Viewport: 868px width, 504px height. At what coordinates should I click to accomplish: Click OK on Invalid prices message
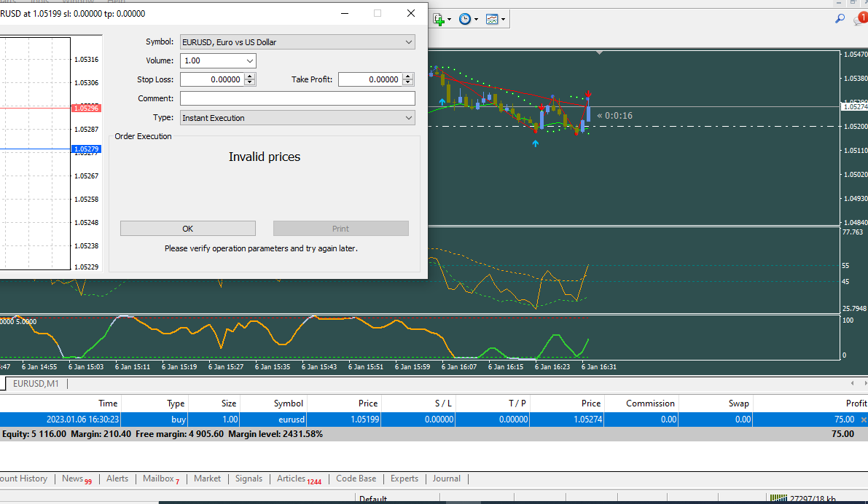pyautogui.click(x=187, y=229)
